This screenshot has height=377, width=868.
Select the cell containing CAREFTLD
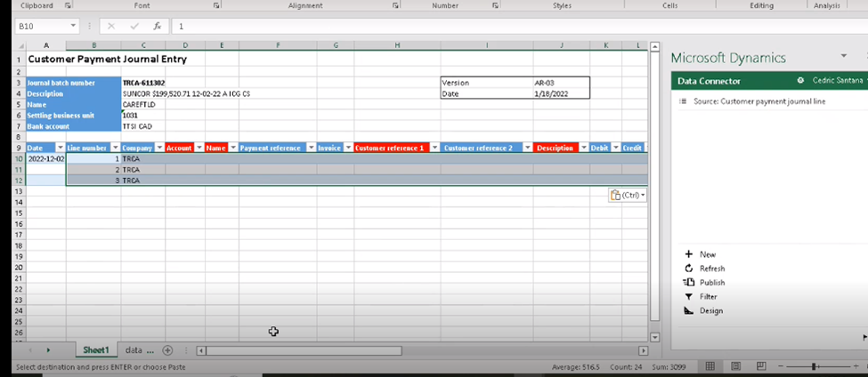click(143, 105)
